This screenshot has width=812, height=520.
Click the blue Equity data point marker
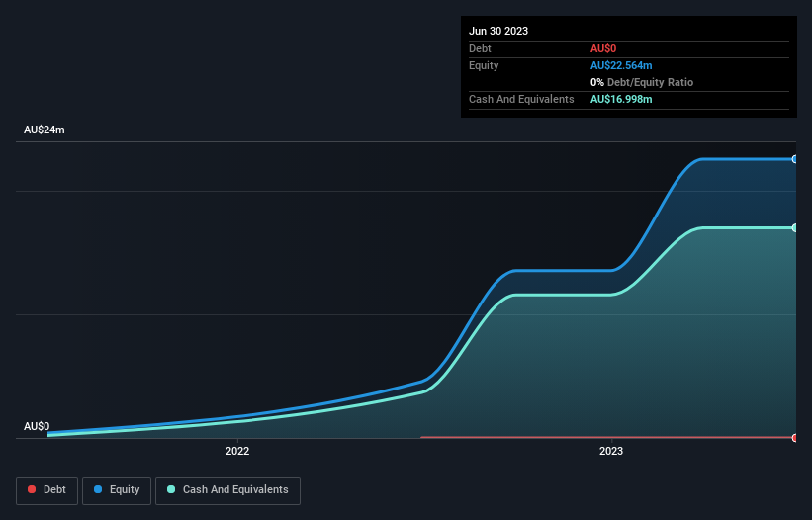795,159
